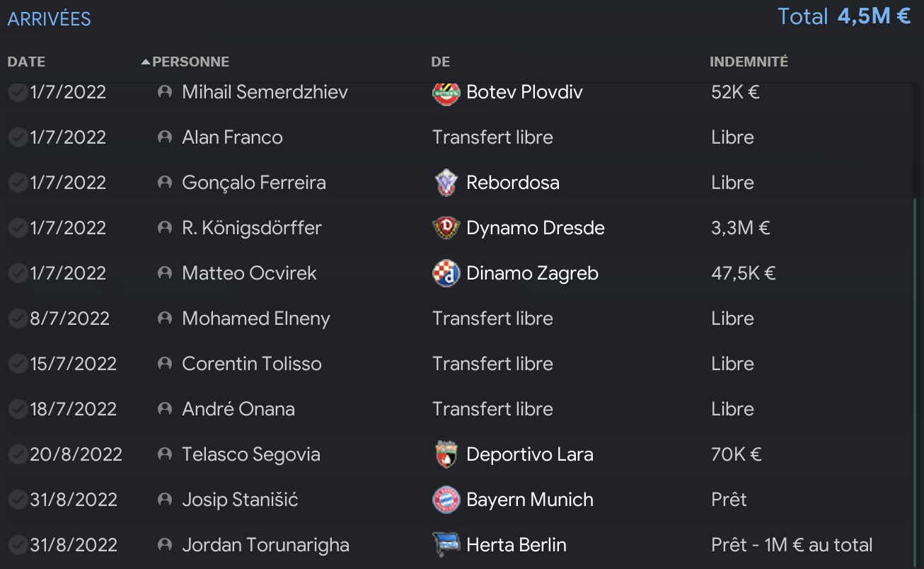The height and width of the screenshot is (569, 924).
Task: Toggle the checkmark next to Mohamed Elneny's date
Action: (18, 318)
